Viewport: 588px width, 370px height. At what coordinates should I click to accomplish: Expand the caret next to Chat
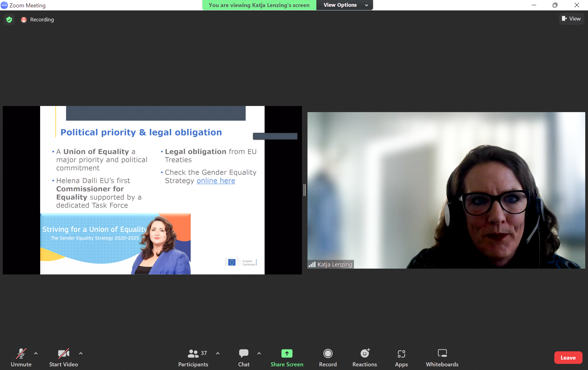click(259, 353)
